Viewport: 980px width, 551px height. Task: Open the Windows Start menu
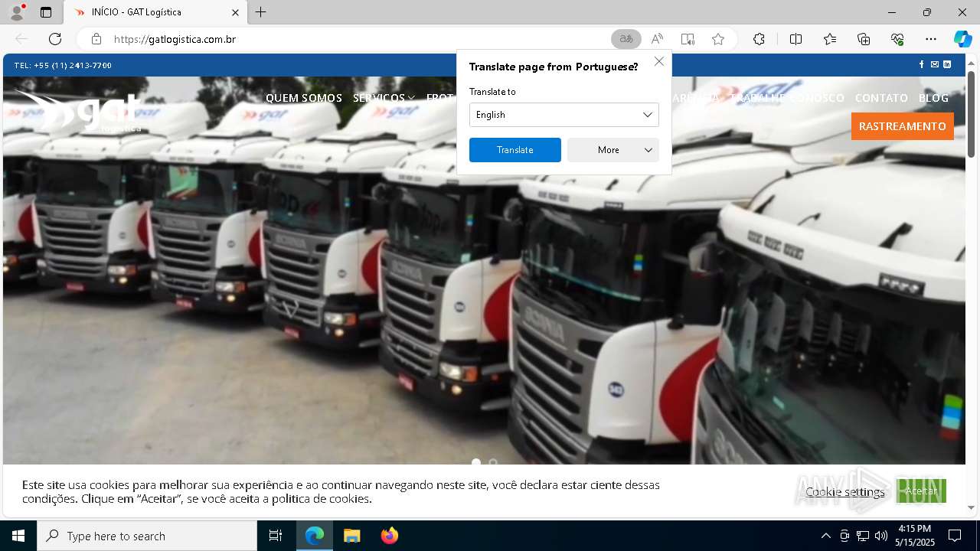point(18,536)
